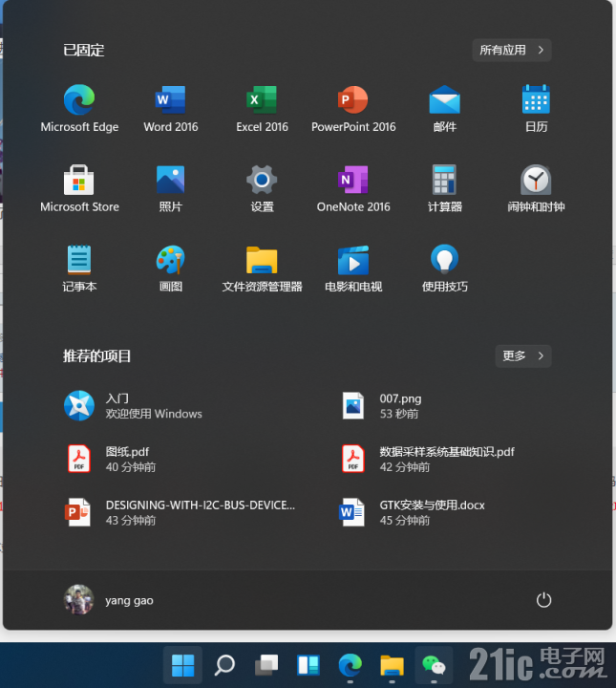Screen dimensions: 616x688
Task: Open 使用技巧 tips app
Action: pos(445,269)
